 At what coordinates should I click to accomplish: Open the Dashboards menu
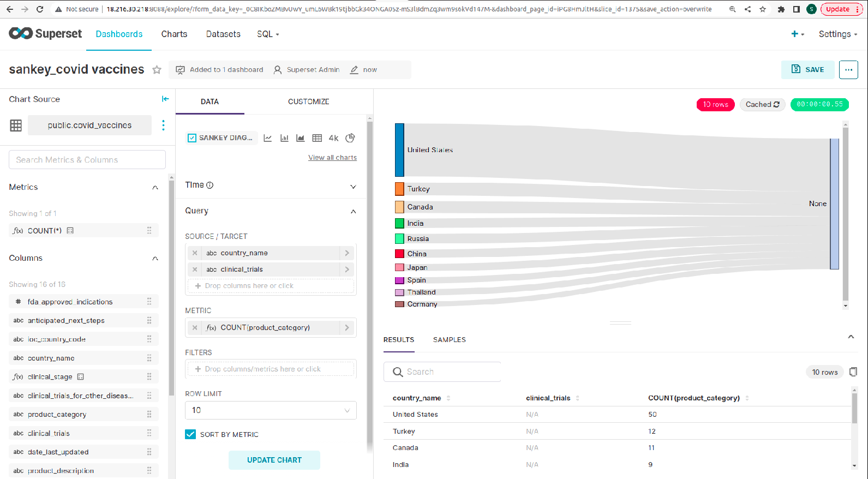(119, 34)
